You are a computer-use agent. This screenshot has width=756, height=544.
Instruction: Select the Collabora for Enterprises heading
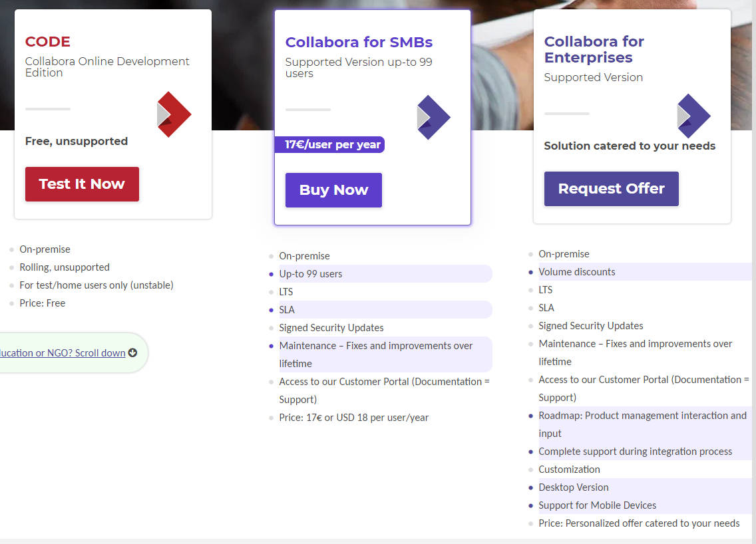pyautogui.click(x=594, y=49)
